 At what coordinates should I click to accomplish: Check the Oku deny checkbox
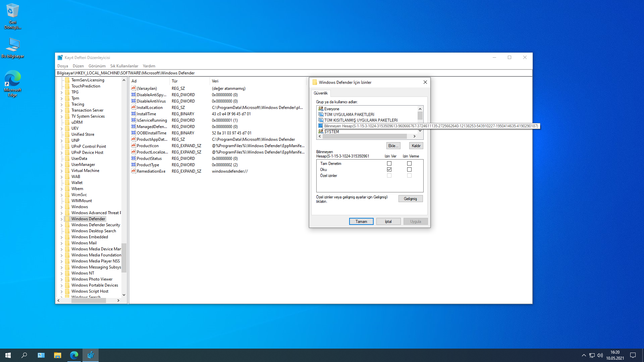click(x=409, y=170)
